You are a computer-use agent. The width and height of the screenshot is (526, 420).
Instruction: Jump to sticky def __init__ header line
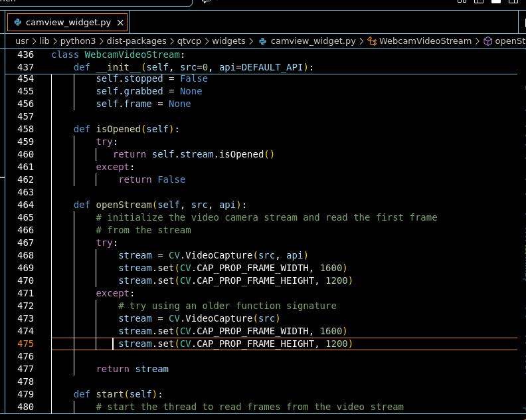193,67
